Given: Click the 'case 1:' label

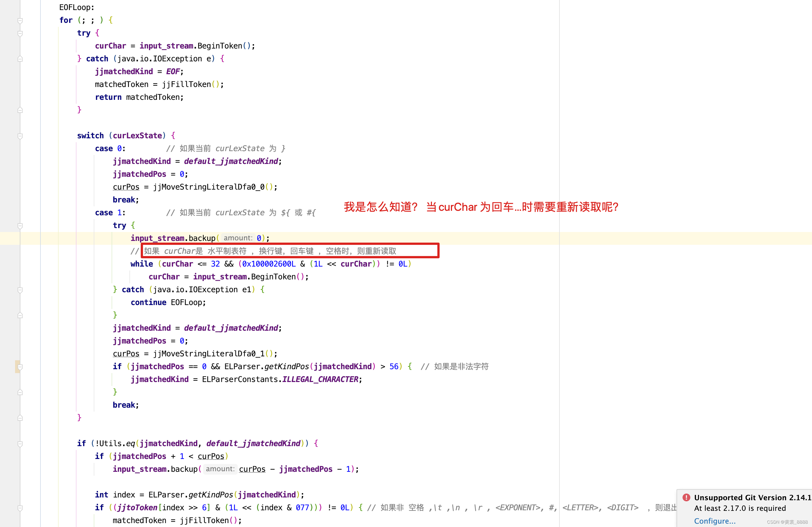Looking at the screenshot, I should tap(110, 212).
